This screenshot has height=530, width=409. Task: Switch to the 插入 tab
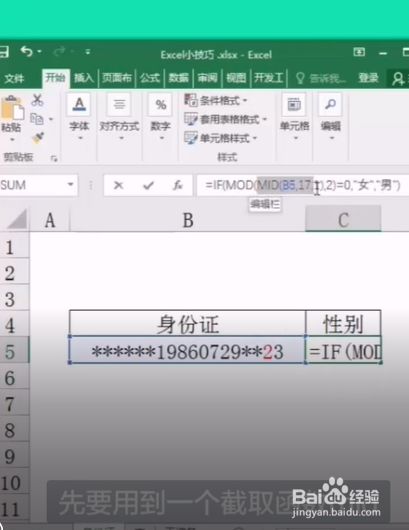click(x=83, y=78)
